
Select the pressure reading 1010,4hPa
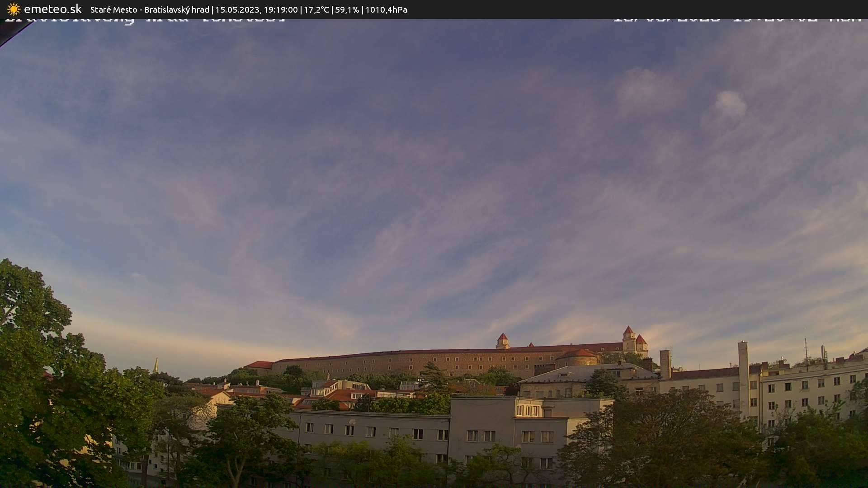[x=386, y=9]
